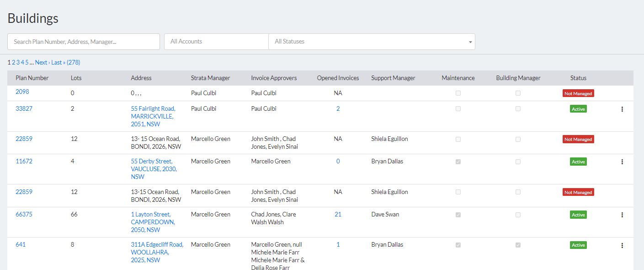Click the Next page link
Viewport: 644px width, 270px height.
[x=43, y=62]
